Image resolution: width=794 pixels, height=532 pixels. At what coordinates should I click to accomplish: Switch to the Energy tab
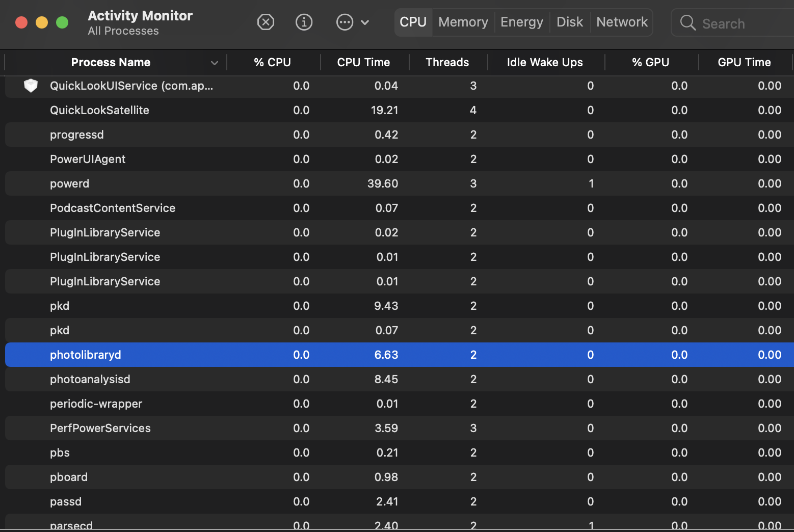coord(522,22)
